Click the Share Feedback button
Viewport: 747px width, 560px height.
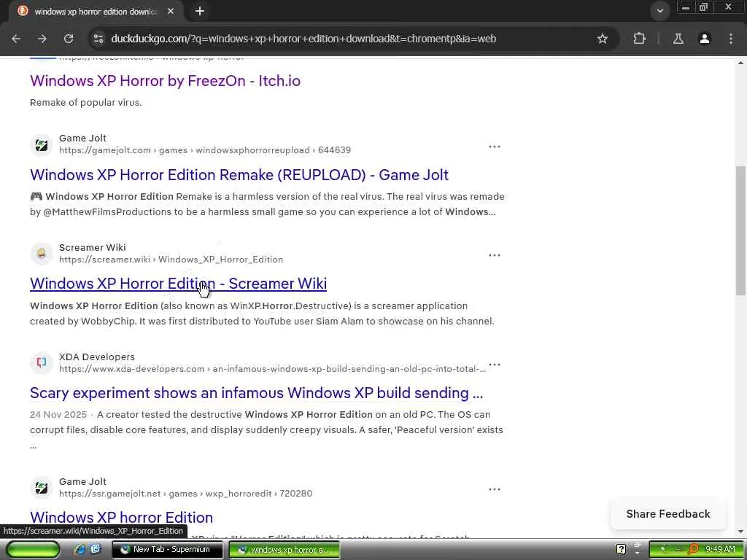tap(668, 514)
